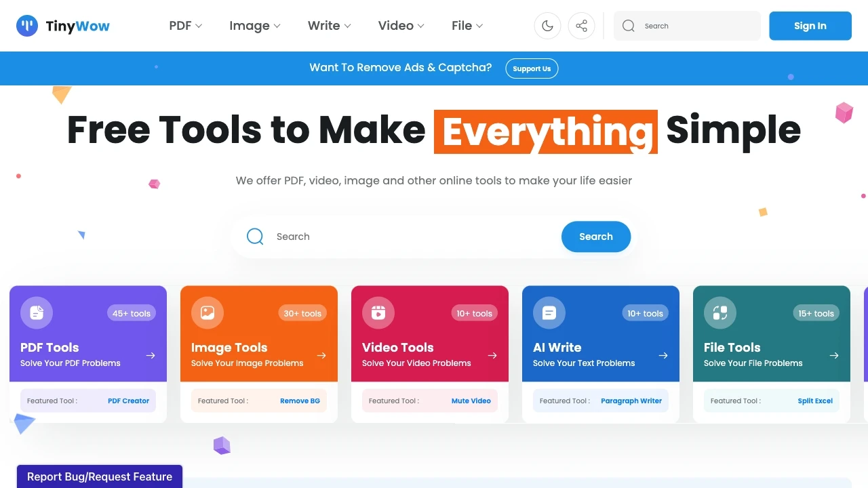Image resolution: width=868 pixels, height=488 pixels.
Task: Open the File dropdown menu
Action: coord(466,25)
